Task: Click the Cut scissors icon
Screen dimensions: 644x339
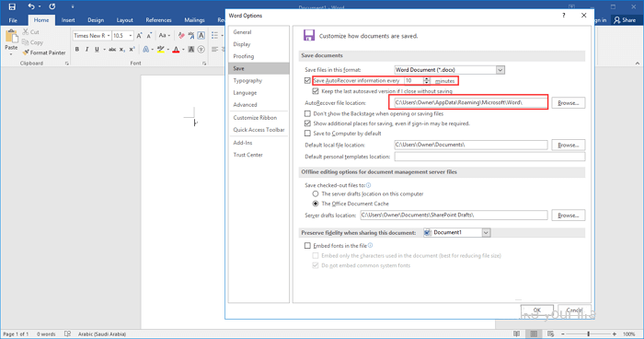Action: (26, 31)
